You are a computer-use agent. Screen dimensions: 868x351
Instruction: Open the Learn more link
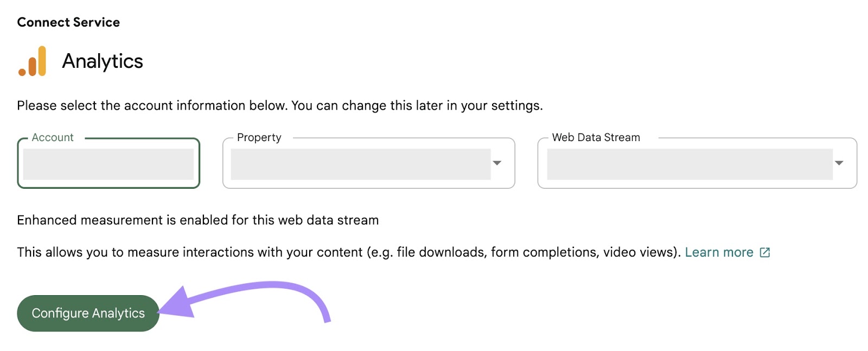click(x=719, y=252)
